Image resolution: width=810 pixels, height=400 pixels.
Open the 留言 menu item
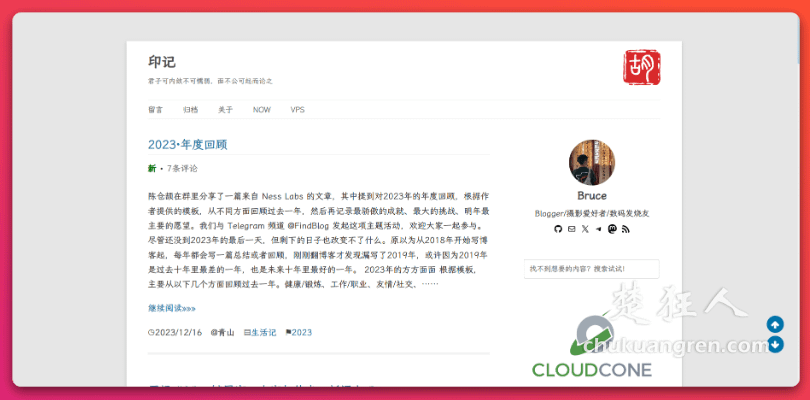point(155,110)
